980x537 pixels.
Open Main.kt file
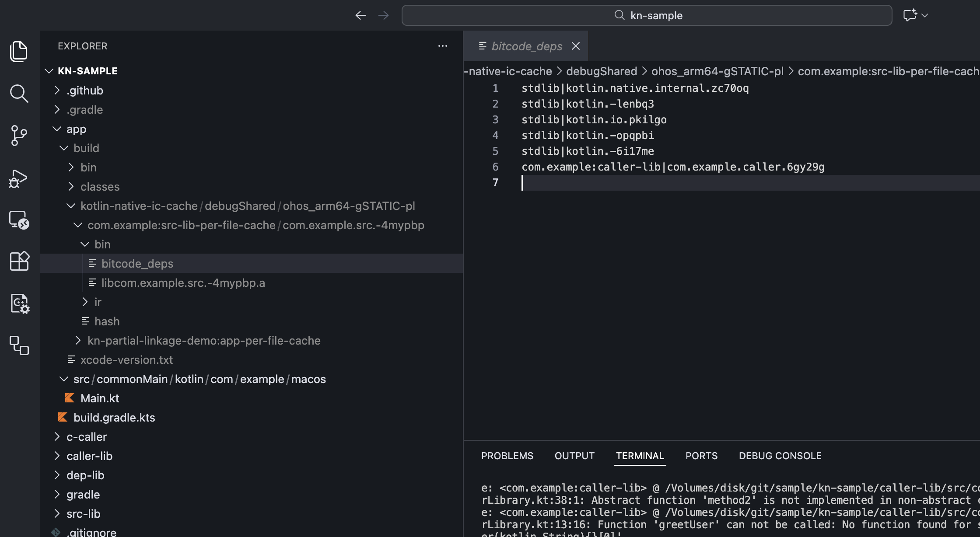[x=100, y=398]
